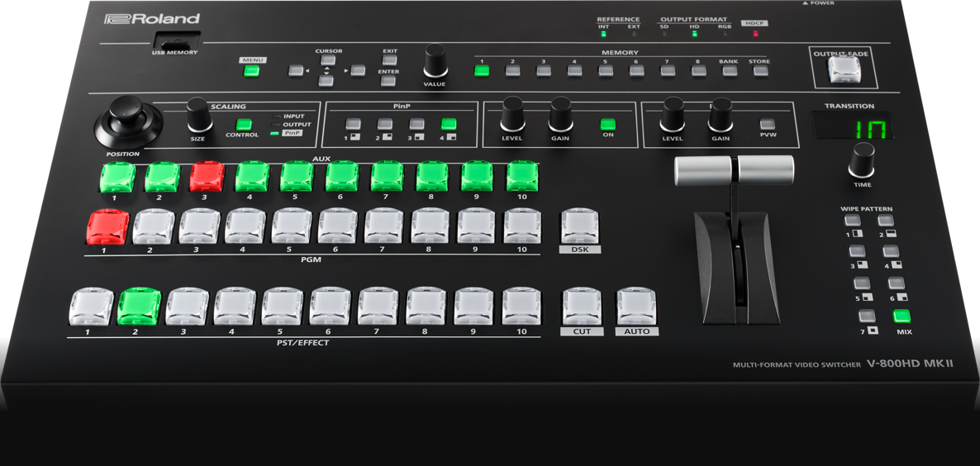
Task: Tap the memory STORE button
Action: pyautogui.click(x=760, y=70)
